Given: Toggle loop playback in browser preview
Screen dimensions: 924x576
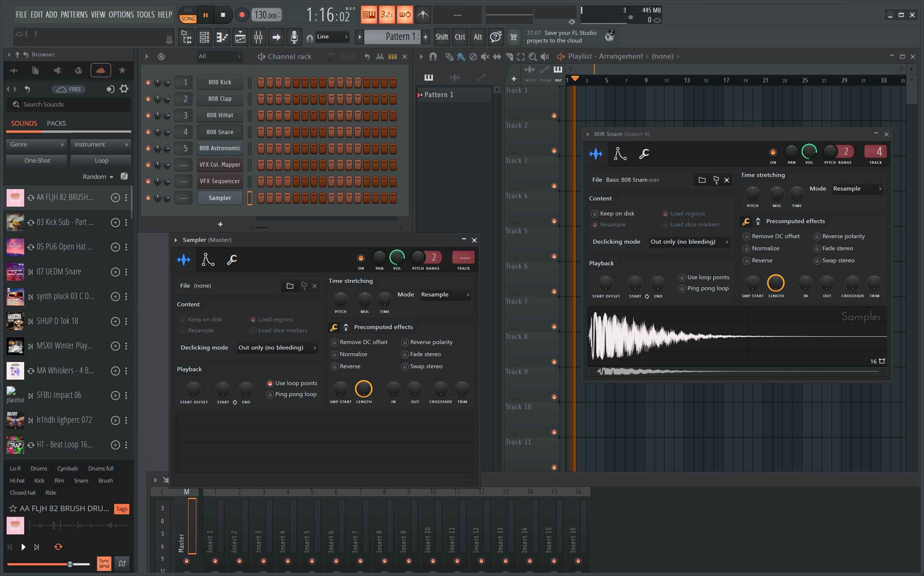Looking at the screenshot, I should click(x=58, y=547).
